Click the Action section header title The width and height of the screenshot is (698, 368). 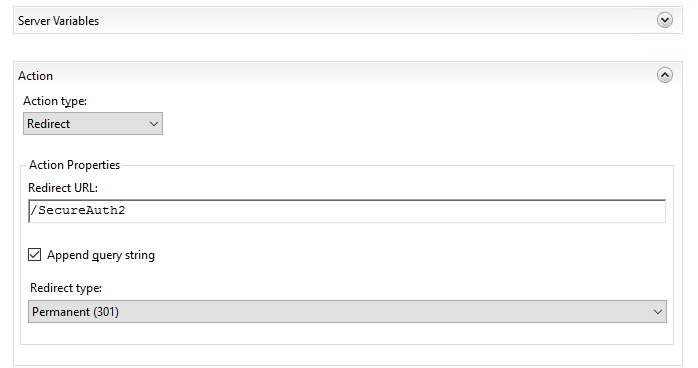[x=36, y=76]
